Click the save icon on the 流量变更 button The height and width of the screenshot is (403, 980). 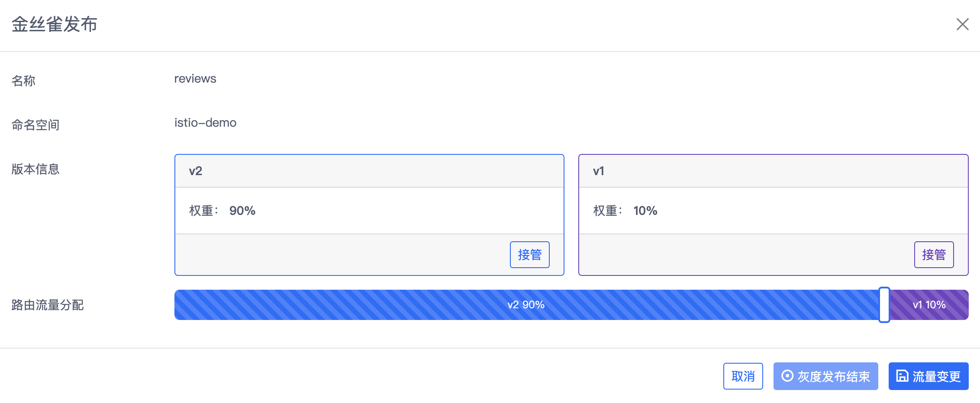click(902, 376)
